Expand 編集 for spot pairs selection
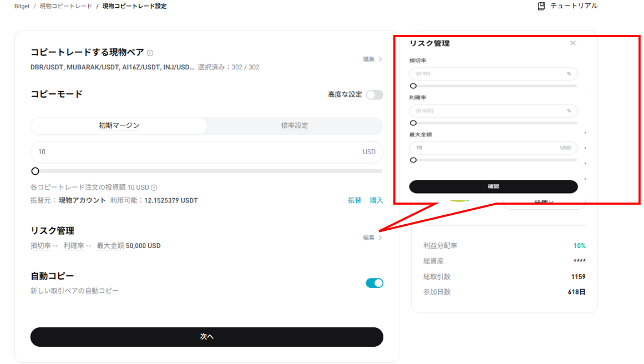The image size is (644, 364). 373,59
